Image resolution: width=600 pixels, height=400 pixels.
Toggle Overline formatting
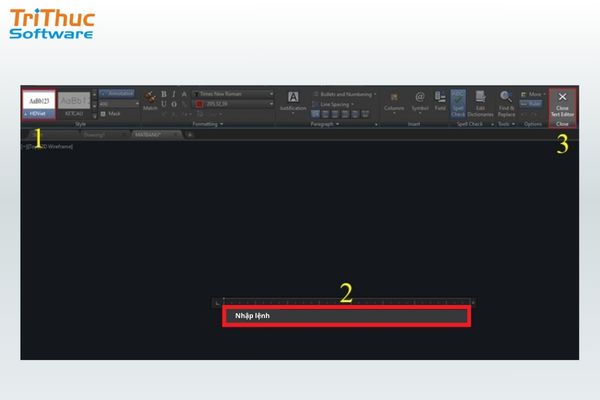pyautogui.click(x=174, y=104)
